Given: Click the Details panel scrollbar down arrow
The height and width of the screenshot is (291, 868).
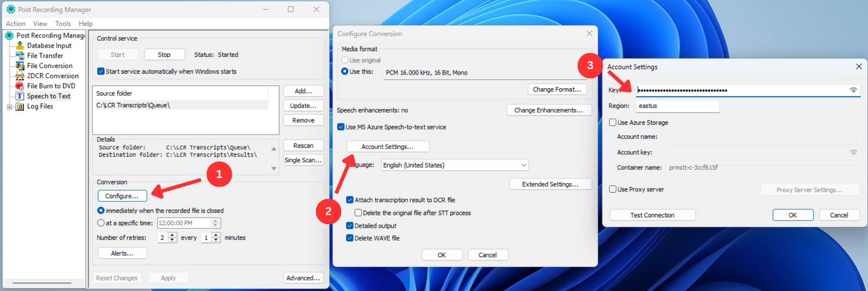Looking at the screenshot, I should (x=274, y=168).
